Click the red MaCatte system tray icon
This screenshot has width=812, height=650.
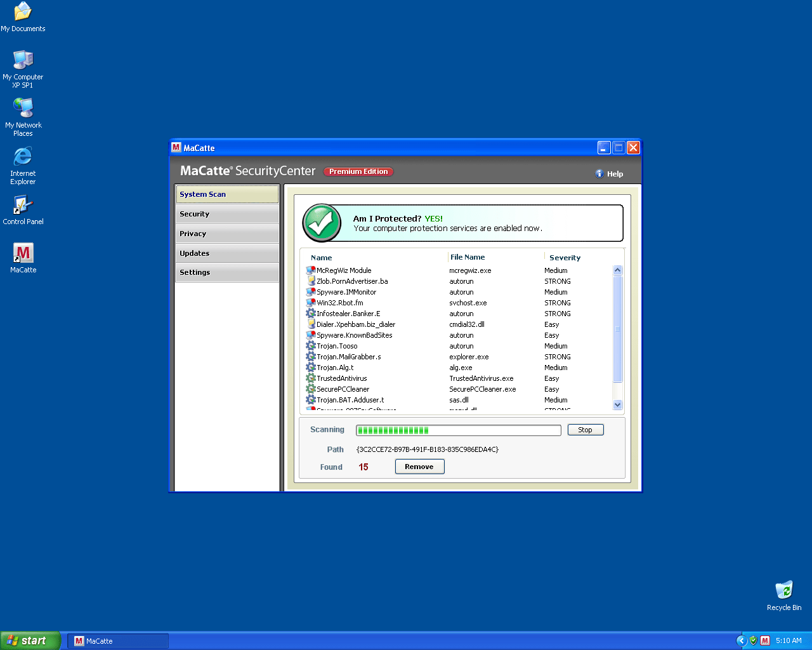coord(765,640)
